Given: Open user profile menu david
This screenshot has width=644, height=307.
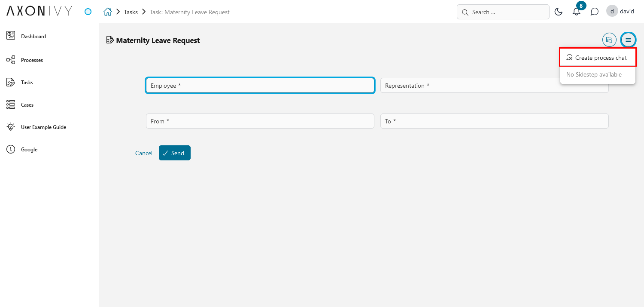Looking at the screenshot, I should pyautogui.click(x=620, y=12).
